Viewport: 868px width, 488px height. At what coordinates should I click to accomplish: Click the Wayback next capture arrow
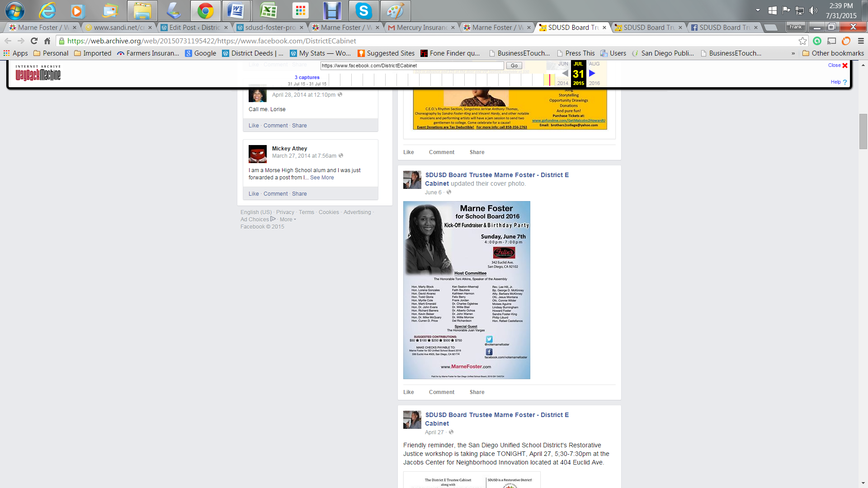592,73
